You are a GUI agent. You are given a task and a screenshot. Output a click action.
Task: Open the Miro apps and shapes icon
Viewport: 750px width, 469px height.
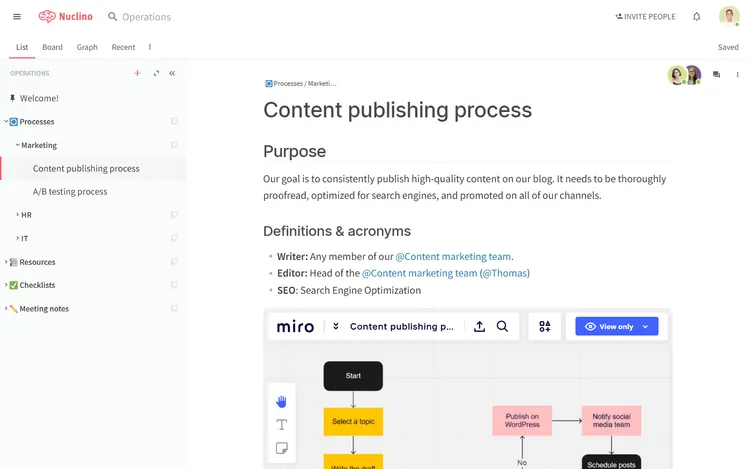[544, 327]
